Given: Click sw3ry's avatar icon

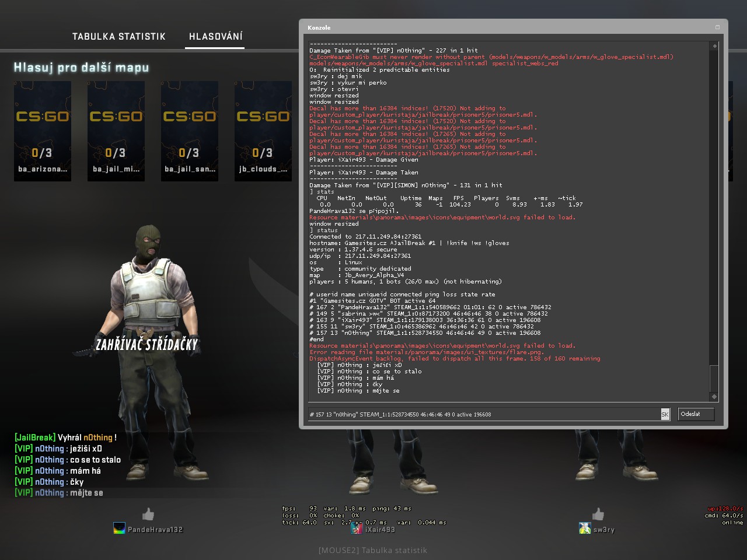Looking at the screenshot, I should 585,529.
